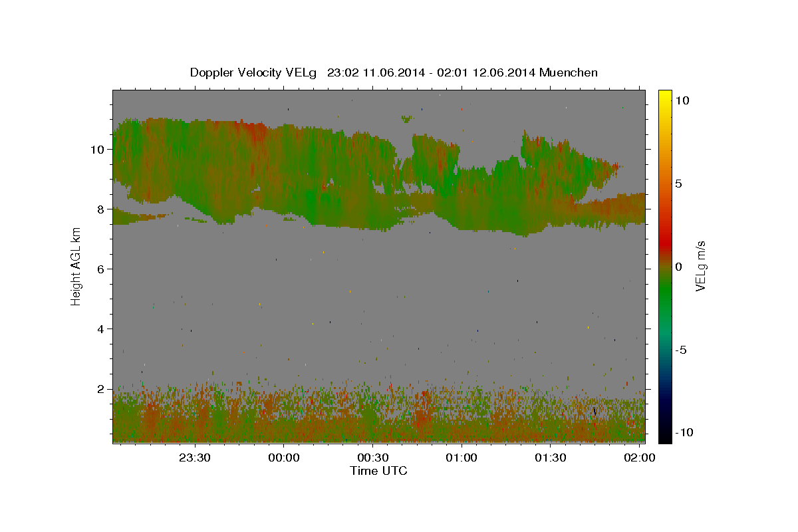Select the 'Muenchen' location label in title
Viewport: 798px width, 532px height.
pyautogui.click(x=569, y=72)
